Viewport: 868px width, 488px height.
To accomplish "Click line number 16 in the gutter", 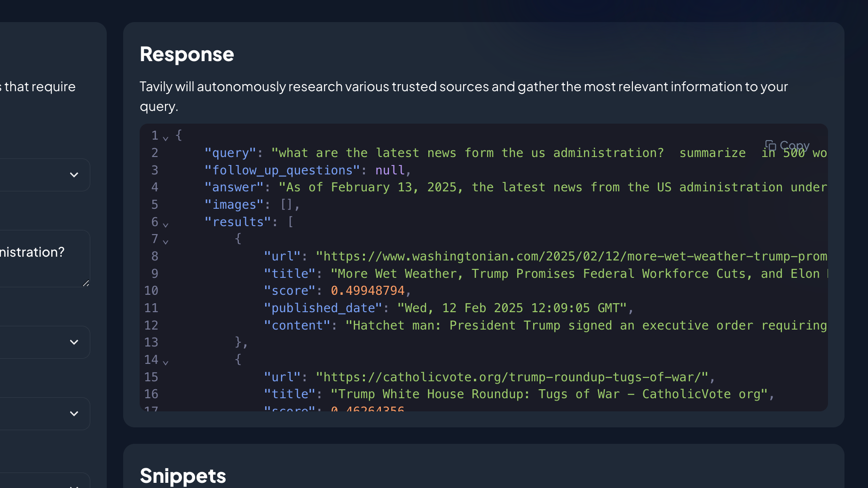I will click(x=151, y=394).
